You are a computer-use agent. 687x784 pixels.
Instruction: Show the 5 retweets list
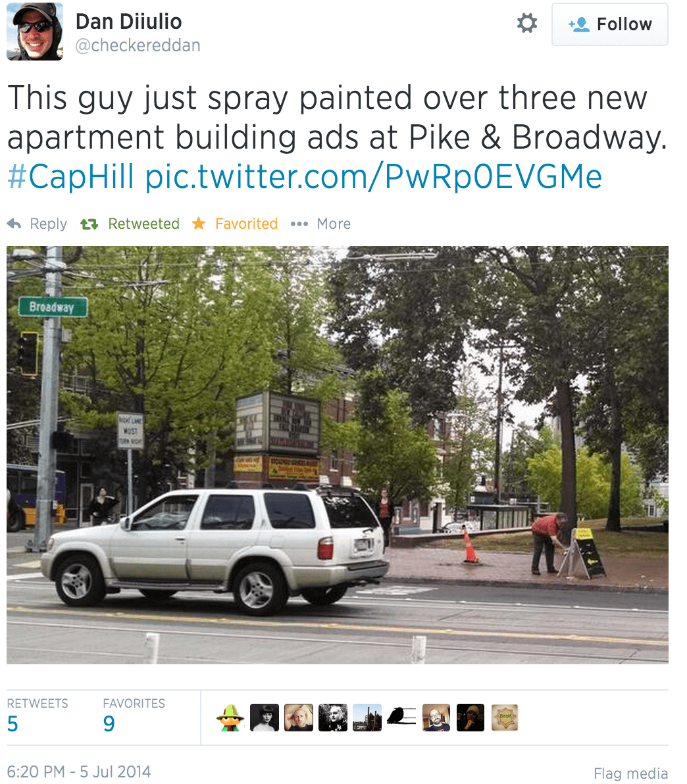pyautogui.click(x=37, y=716)
